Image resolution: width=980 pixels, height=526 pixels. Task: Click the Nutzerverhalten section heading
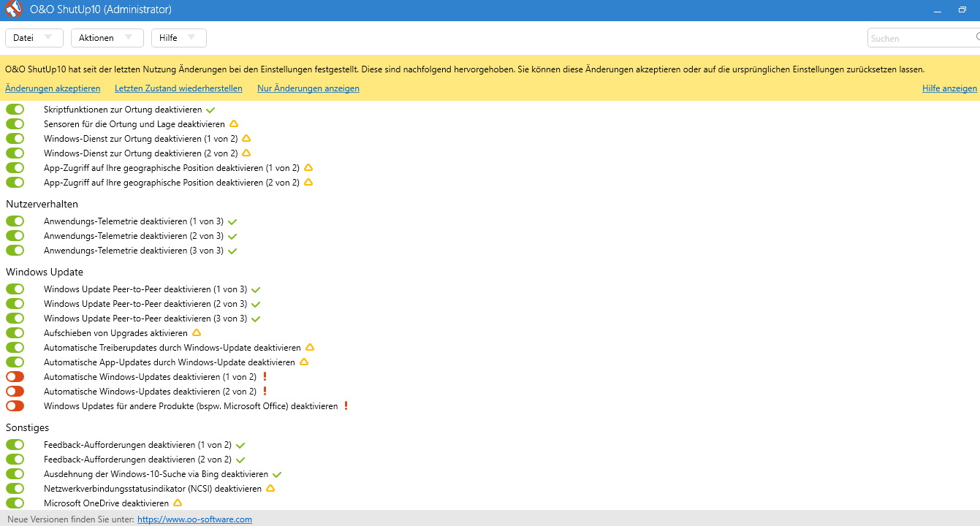point(42,204)
